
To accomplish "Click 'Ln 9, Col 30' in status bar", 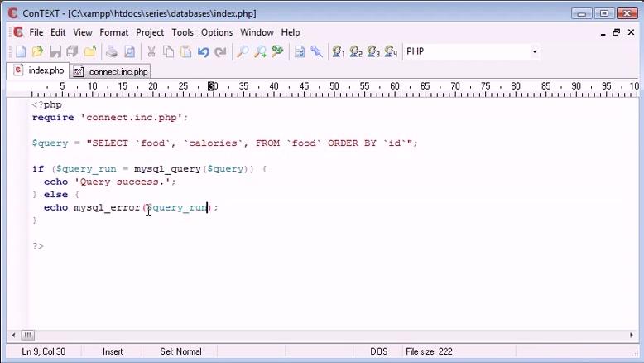I will [x=44, y=352].
